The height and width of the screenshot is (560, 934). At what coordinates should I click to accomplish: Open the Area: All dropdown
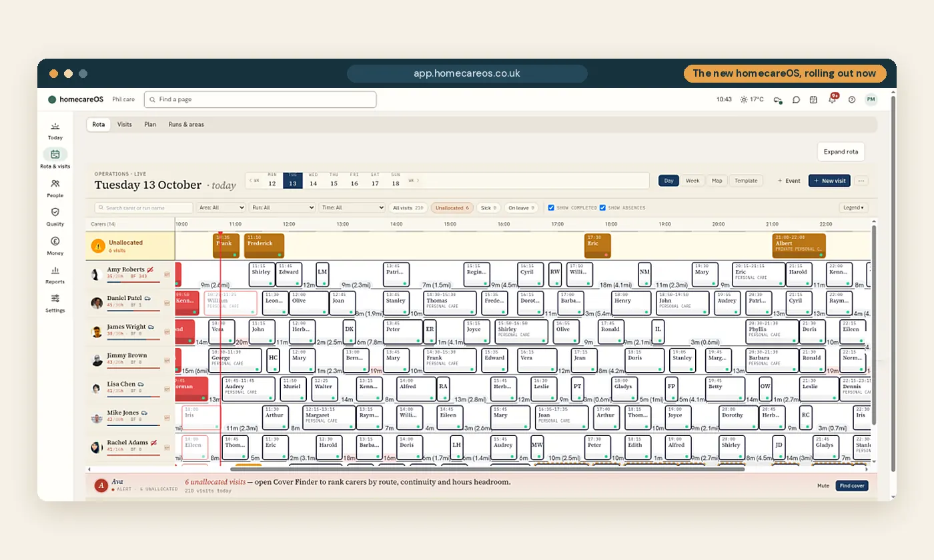[221, 208]
